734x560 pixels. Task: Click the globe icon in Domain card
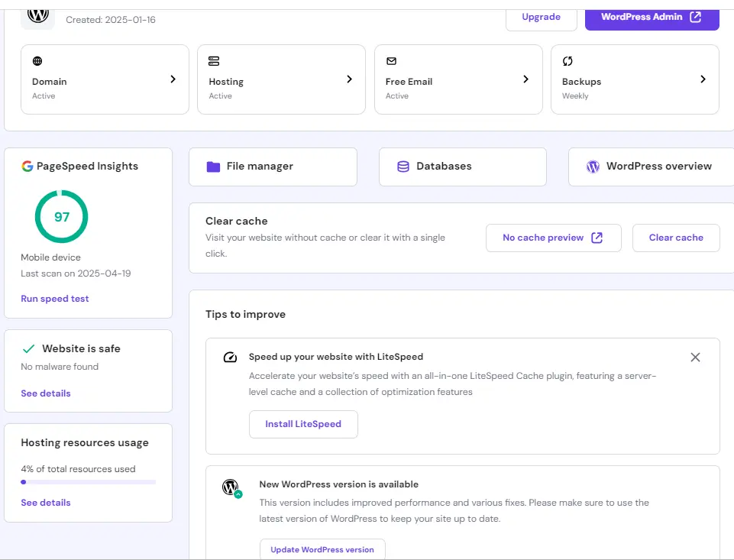click(x=37, y=61)
